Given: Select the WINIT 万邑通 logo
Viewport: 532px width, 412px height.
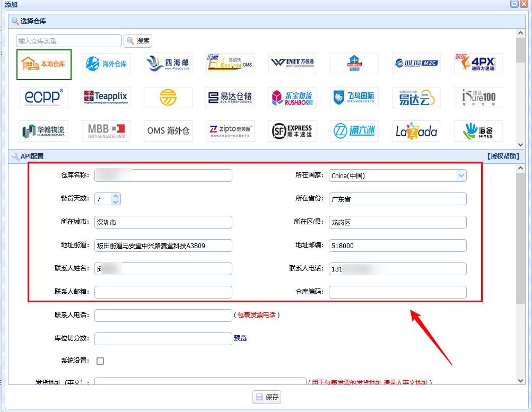Looking at the screenshot, I should point(292,64).
